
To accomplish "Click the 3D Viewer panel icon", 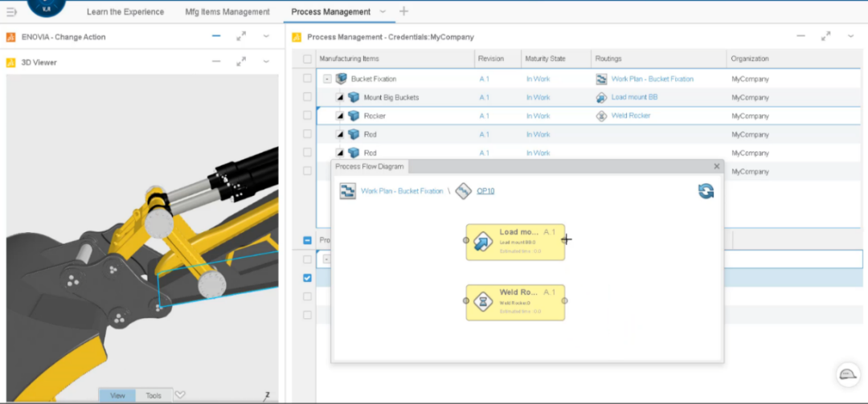I will click(10, 63).
